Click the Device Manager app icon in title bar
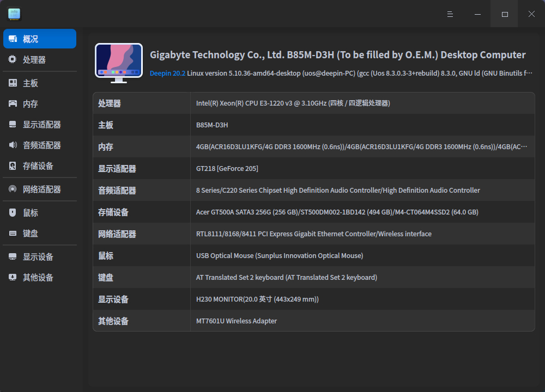 [x=14, y=14]
